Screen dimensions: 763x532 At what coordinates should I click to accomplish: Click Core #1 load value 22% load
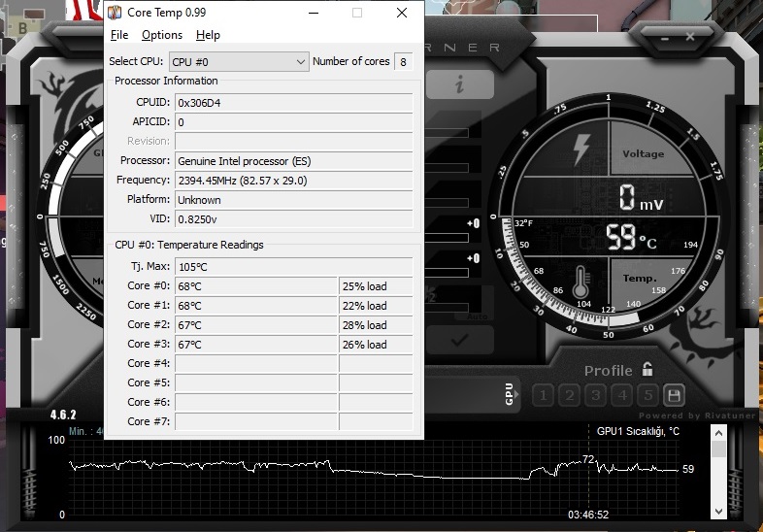pos(376,306)
